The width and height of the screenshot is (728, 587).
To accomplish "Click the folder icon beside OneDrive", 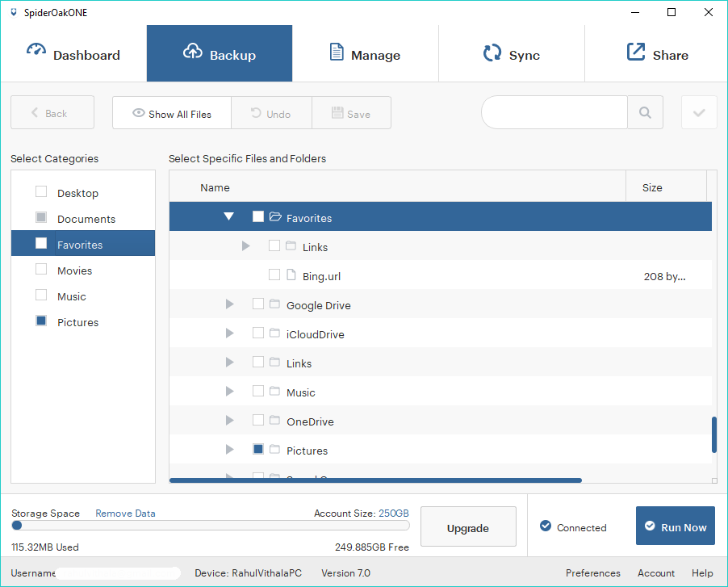I will tap(275, 421).
